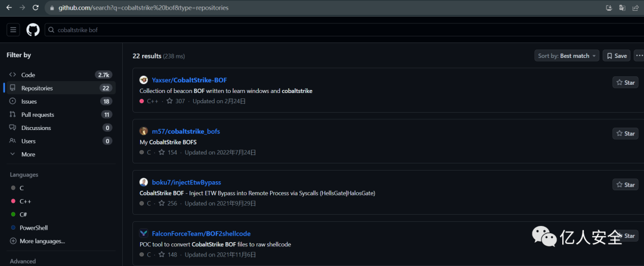Star the Yaxser/CobaltStrike-BOF repository
This screenshot has width=644, height=266.
(625, 82)
